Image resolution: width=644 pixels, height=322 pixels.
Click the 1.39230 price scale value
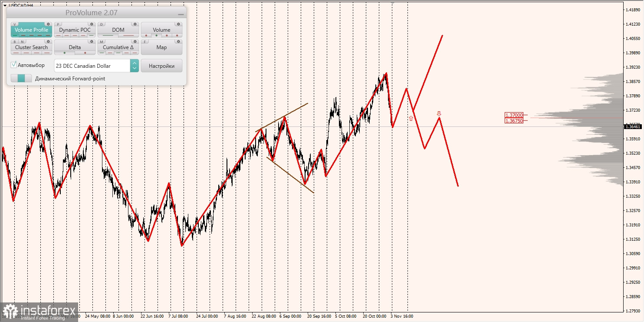tap(632, 67)
